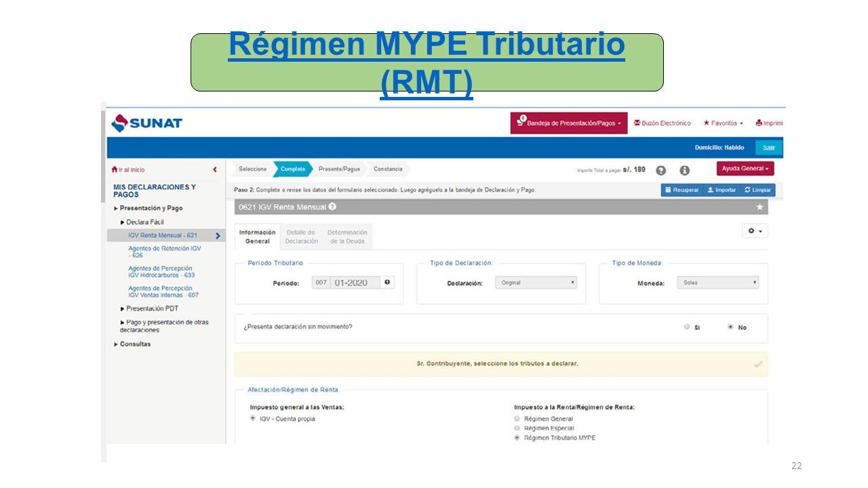Expand Presentación PDT tree item
This screenshot has width=868, height=488.
pos(149,308)
